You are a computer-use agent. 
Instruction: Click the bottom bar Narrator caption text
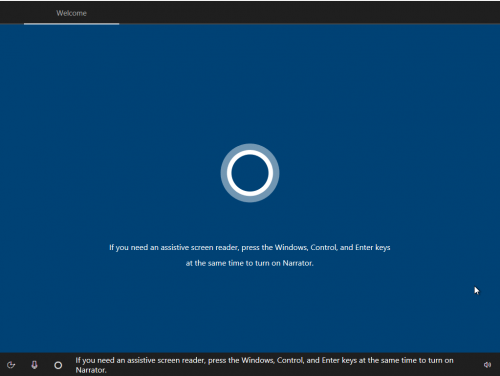click(x=264, y=365)
